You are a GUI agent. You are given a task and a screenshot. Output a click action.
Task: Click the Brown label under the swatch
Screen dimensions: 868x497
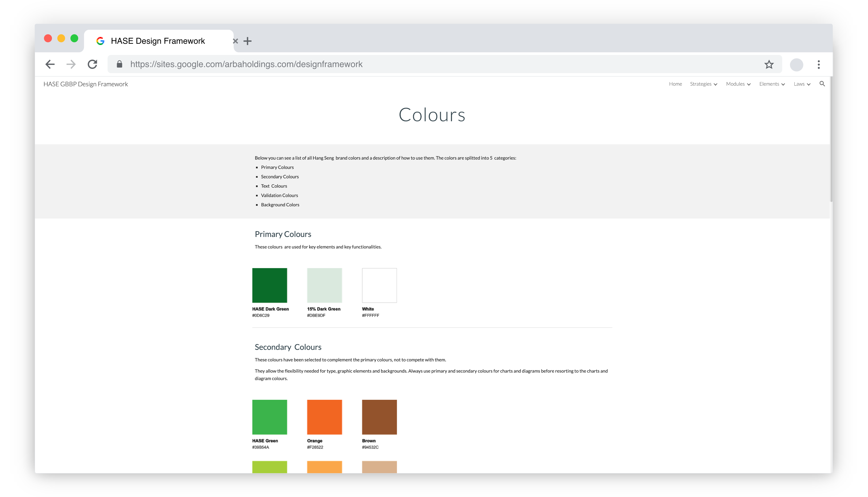click(x=369, y=441)
